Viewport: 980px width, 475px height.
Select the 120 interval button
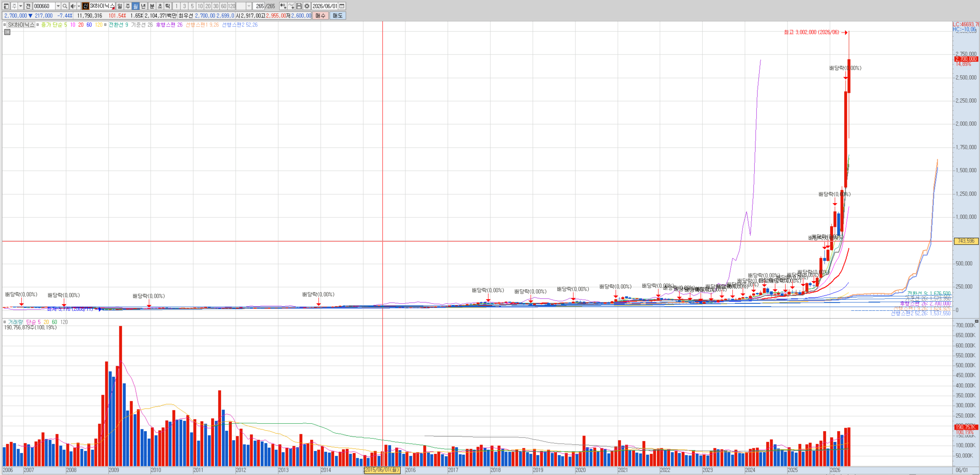[232, 6]
